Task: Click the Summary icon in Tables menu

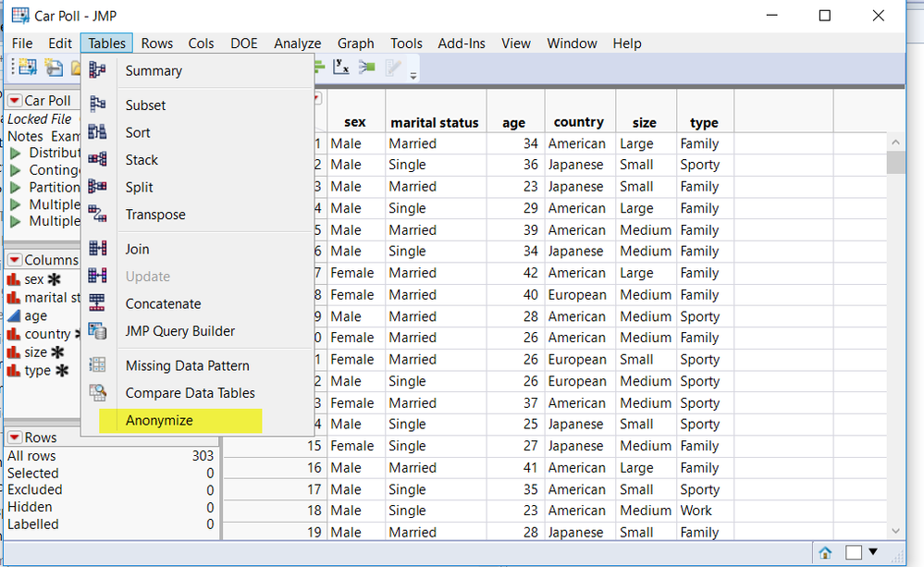Action: (x=97, y=70)
